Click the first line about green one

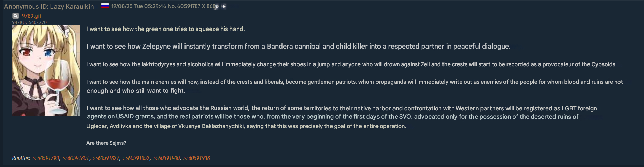click(166, 29)
